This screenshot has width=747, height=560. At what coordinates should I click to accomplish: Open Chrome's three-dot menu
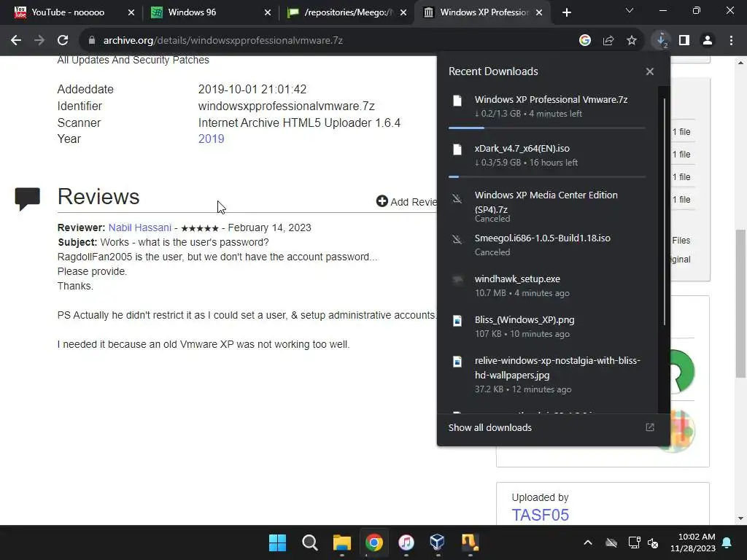731,41
